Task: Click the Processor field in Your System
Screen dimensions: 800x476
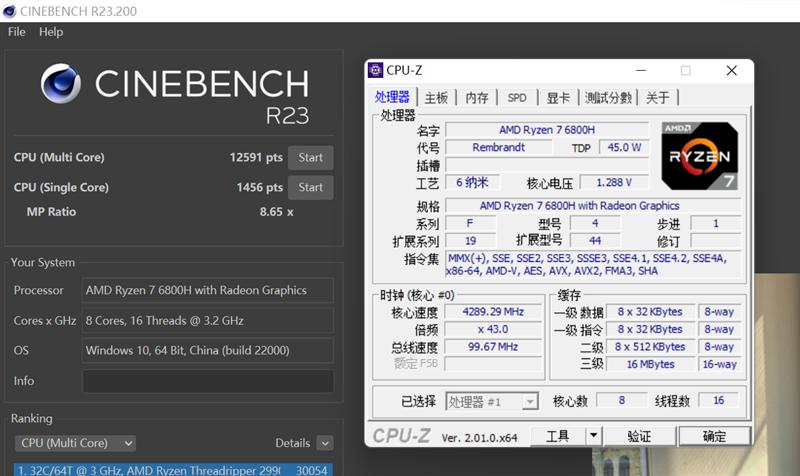Action: click(x=208, y=290)
